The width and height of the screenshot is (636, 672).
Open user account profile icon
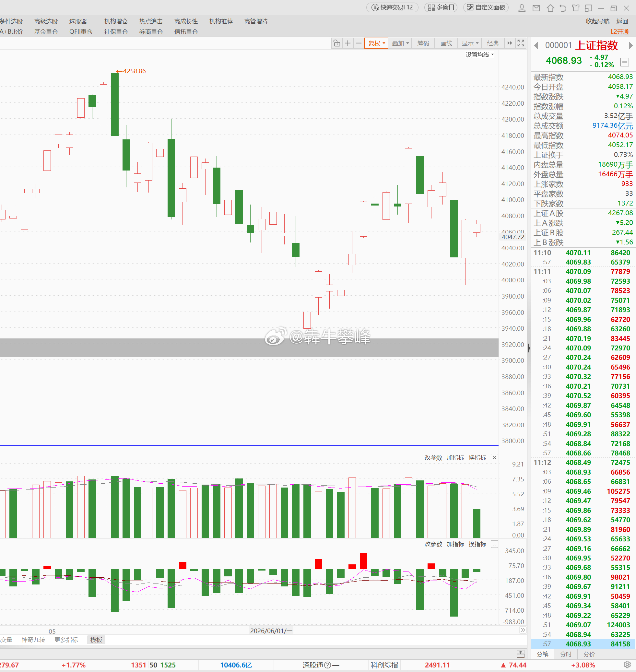pyautogui.click(x=522, y=8)
